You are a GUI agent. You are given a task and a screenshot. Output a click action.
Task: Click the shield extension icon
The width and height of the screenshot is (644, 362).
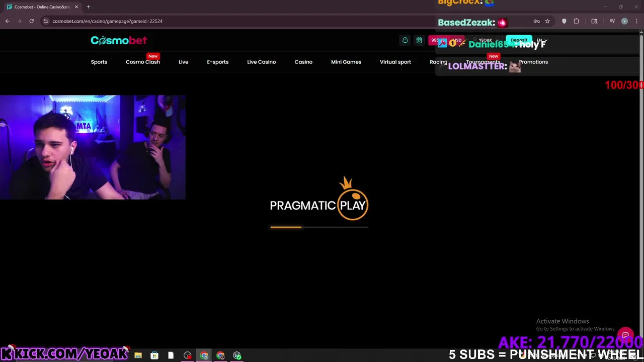pos(564,21)
